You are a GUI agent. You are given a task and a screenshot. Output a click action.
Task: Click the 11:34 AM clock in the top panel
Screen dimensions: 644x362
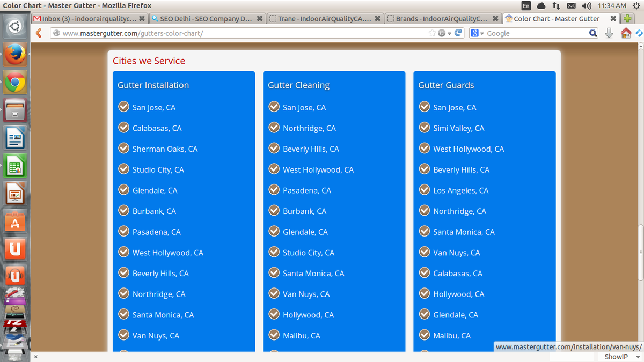pos(611,5)
